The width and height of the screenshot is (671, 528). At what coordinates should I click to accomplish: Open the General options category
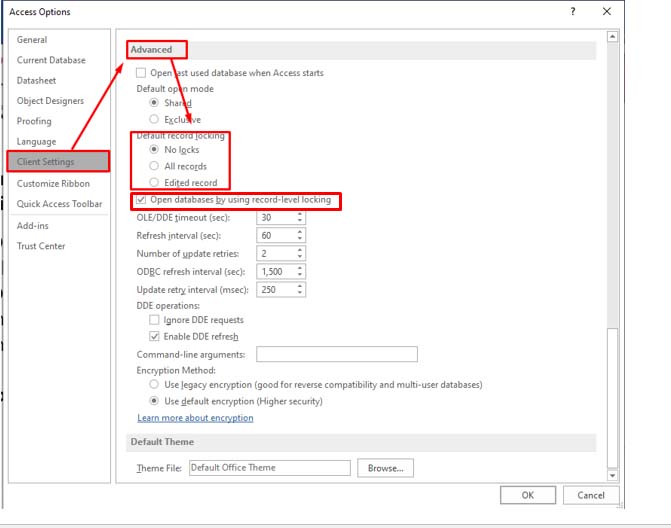point(32,40)
